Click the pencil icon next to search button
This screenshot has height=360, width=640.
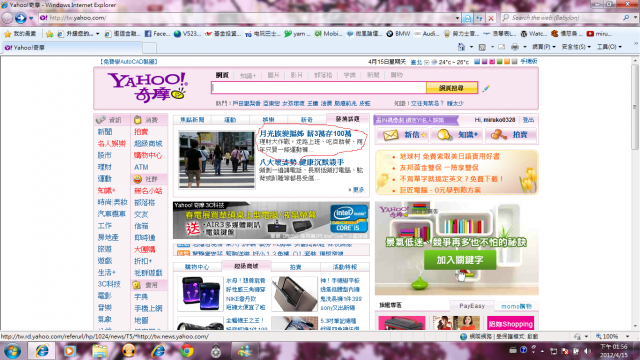click(486, 88)
